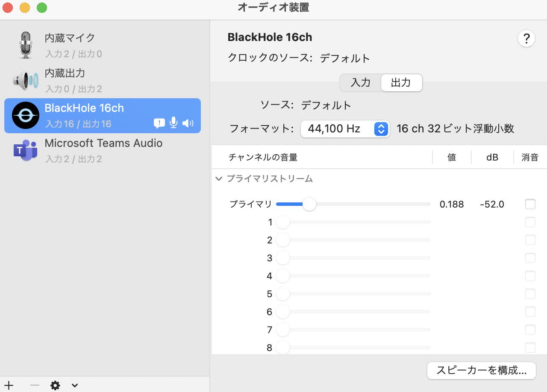Click the minus remove-device button
Screen dimensions: 547x392
(35, 386)
